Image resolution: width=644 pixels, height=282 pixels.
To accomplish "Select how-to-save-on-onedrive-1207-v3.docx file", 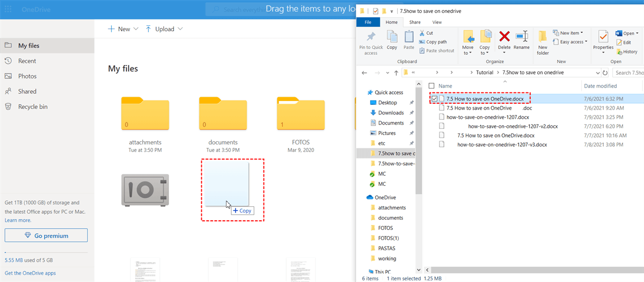I will (x=502, y=144).
